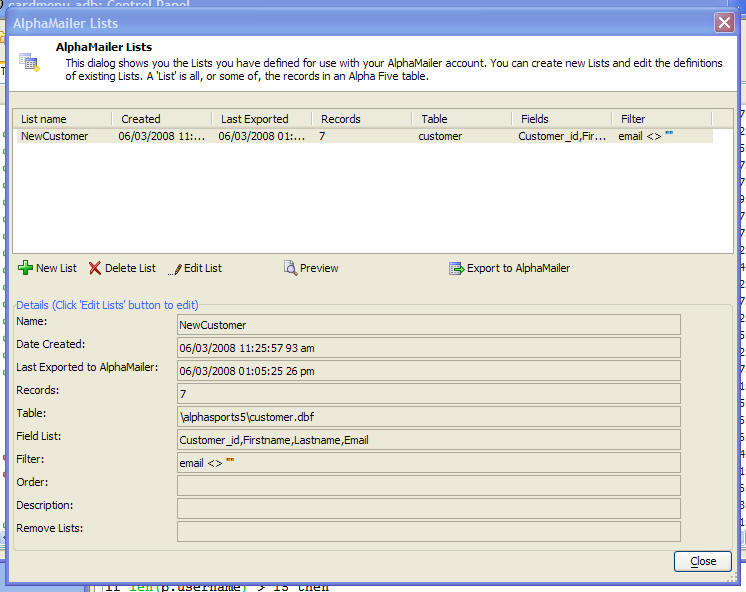Screen dimensions: 746x592
Task: Click the empty Remove Lists field
Action: (x=429, y=532)
